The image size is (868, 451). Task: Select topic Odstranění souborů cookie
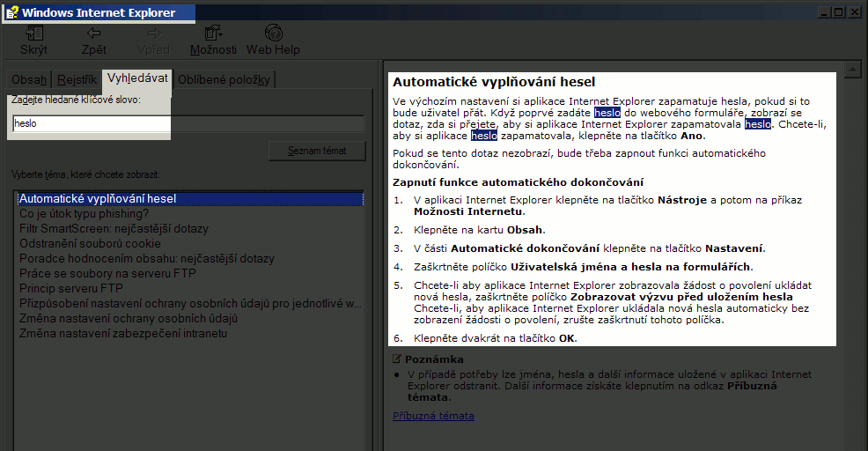[90, 243]
